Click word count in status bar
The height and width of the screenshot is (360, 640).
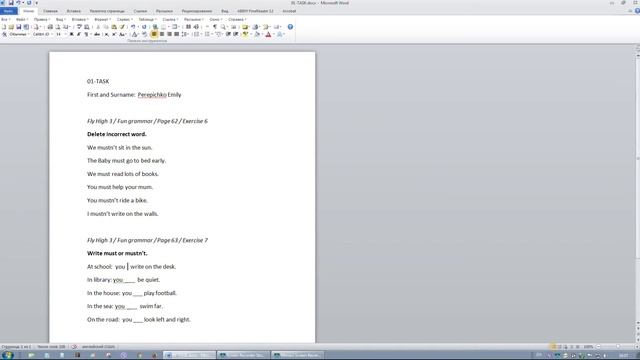(x=51, y=347)
